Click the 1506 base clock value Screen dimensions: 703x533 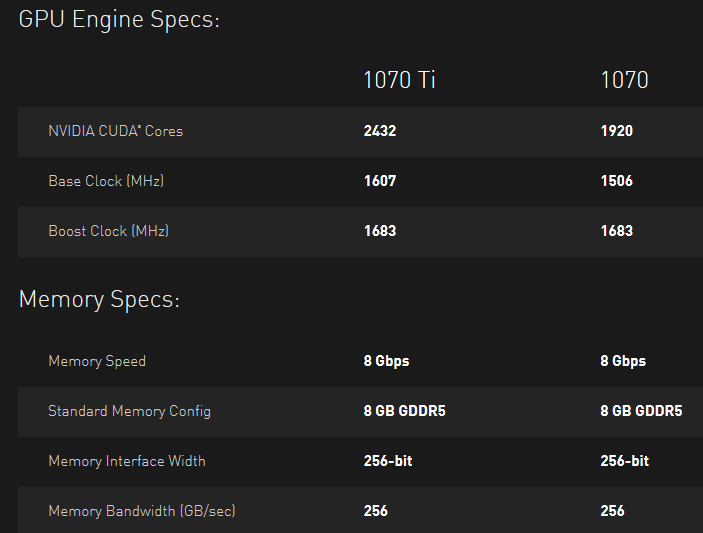pos(616,181)
